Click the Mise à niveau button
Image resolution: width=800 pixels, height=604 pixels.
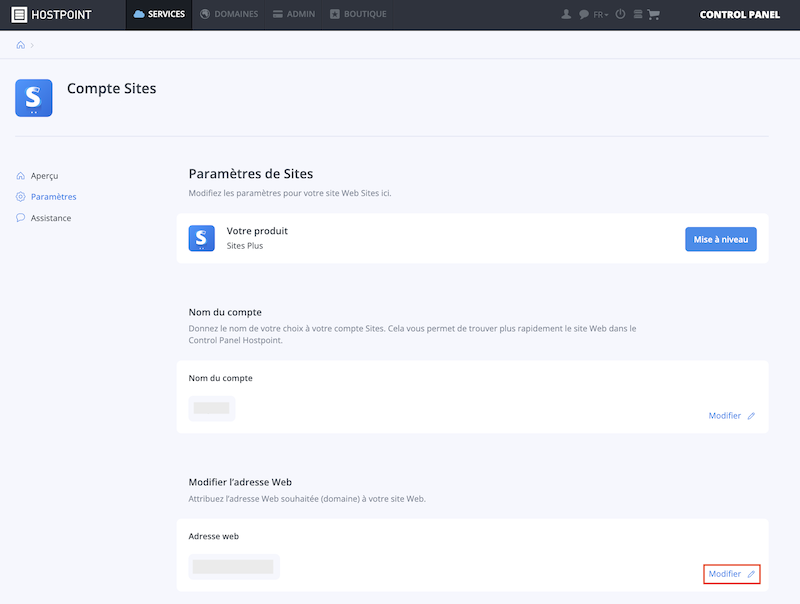[720, 239]
